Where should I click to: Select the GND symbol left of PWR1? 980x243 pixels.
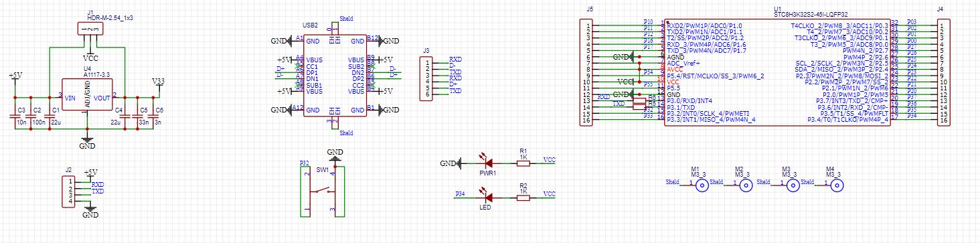tap(452, 163)
